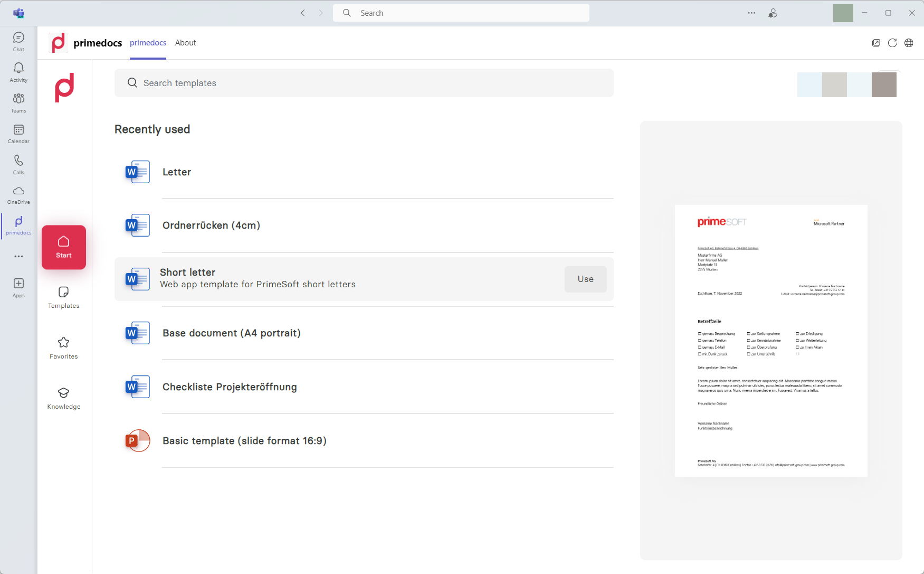Maximize the Teams window
This screenshot has width=924, height=574.
888,13
